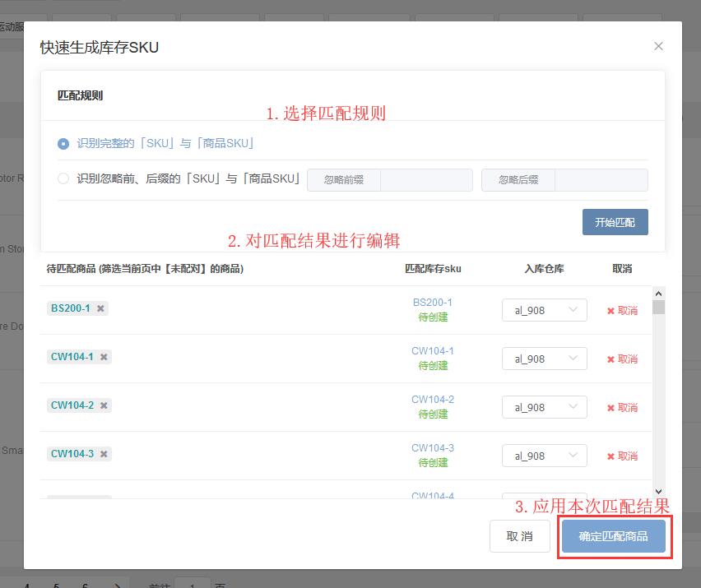Select 识别忽略前、后缀的 SKU rule

(x=63, y=178)
